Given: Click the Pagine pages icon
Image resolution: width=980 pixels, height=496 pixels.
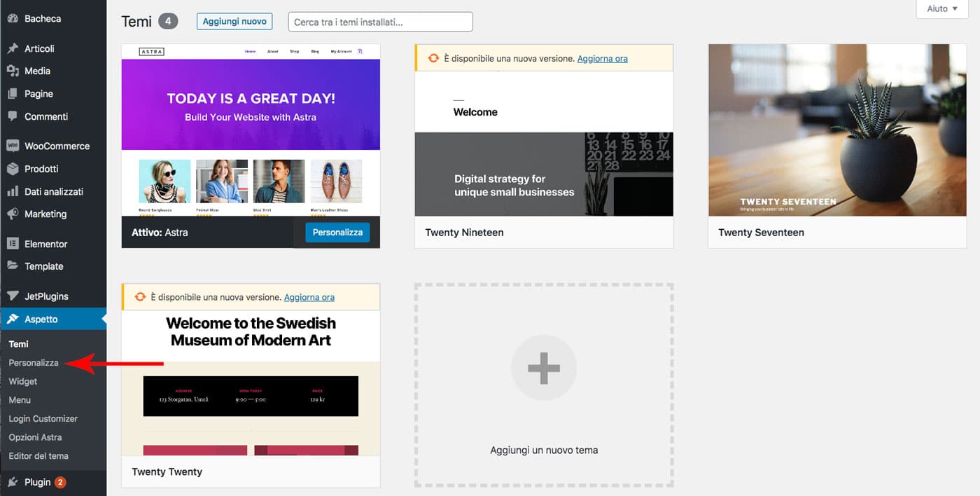Looking at the screenshot, I should coord(13,94).
